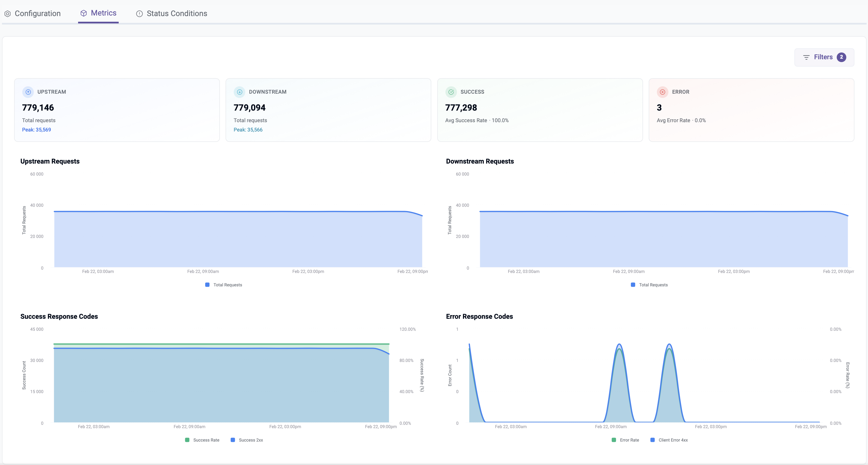Toggle Total Requests legend in Downstream chart

click(x=649, y=285)
